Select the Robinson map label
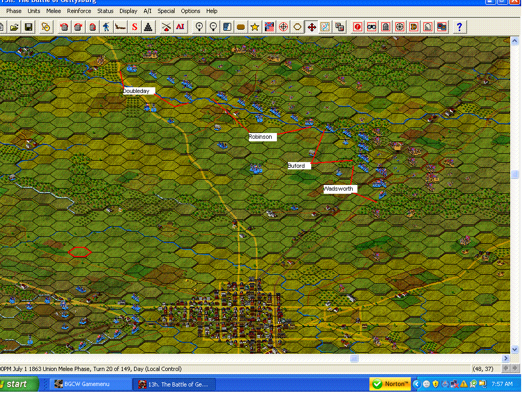This screenshot has height=399, width=532. pyautogui.click(x=262, y=137)
